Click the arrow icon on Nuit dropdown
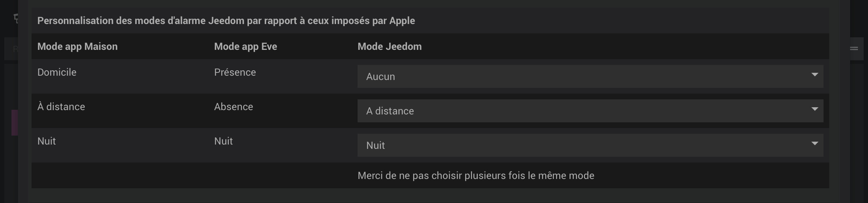This screenshot has height=203, width=868. click(815, 143)
